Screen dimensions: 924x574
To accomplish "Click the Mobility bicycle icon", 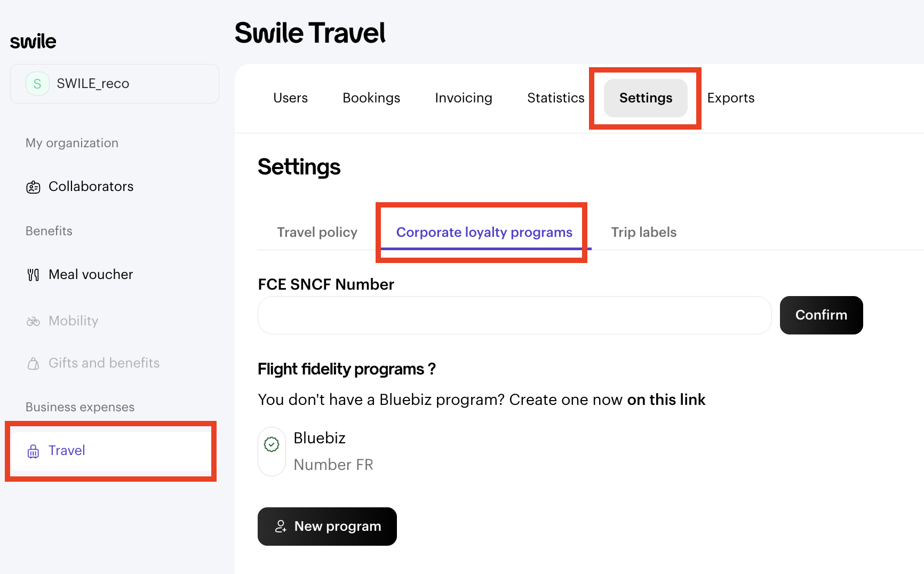I will pos(33,321).
